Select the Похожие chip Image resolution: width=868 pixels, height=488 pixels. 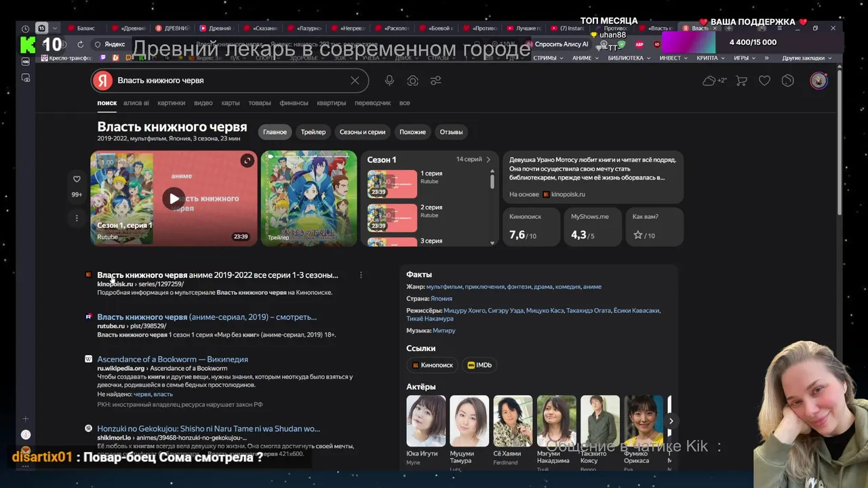coord(412,131)
